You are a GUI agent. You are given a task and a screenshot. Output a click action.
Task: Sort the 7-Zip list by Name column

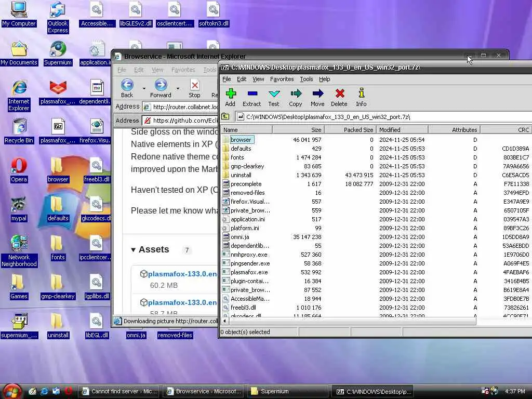(247, 129)
